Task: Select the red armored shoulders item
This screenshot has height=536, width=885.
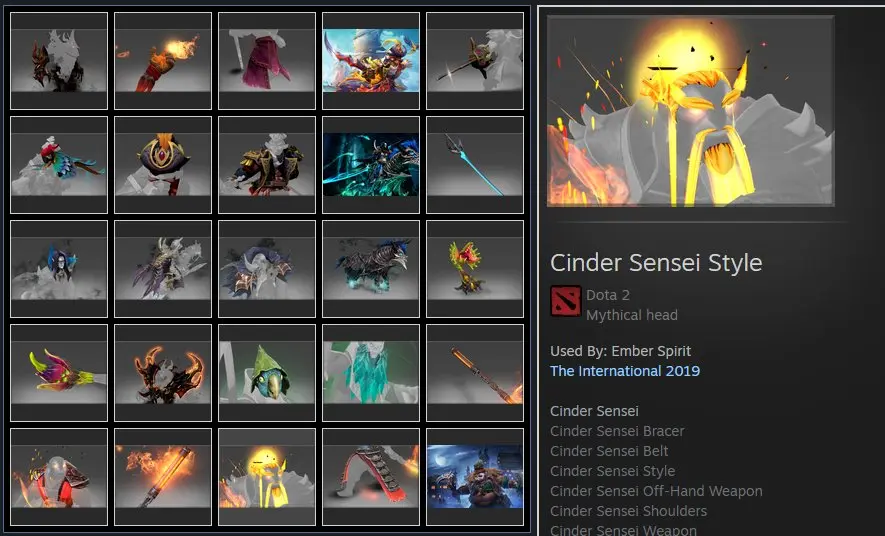Action: pyautogui.click(x=59, y=477)
